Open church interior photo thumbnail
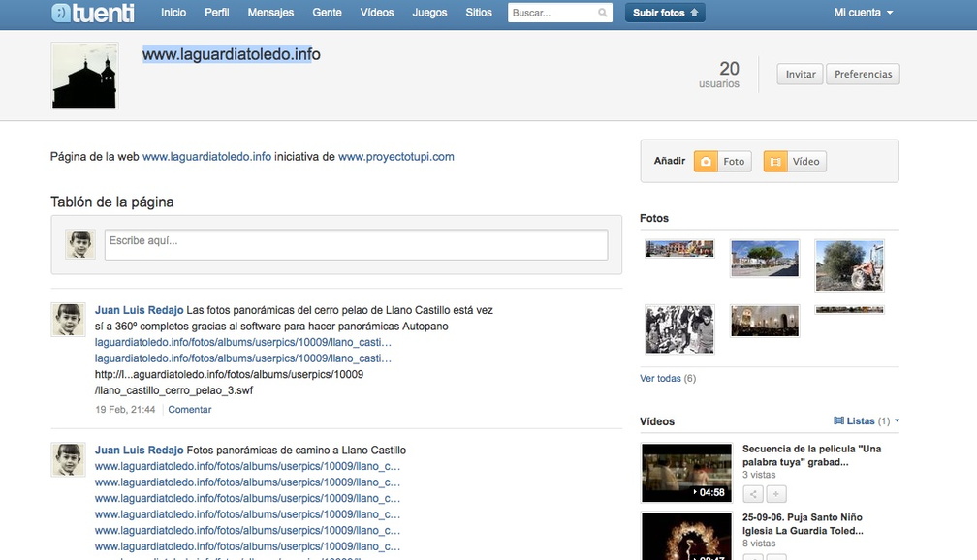This screenshot has height=560, width=977. pyautogui.click(x=765, y=321)
